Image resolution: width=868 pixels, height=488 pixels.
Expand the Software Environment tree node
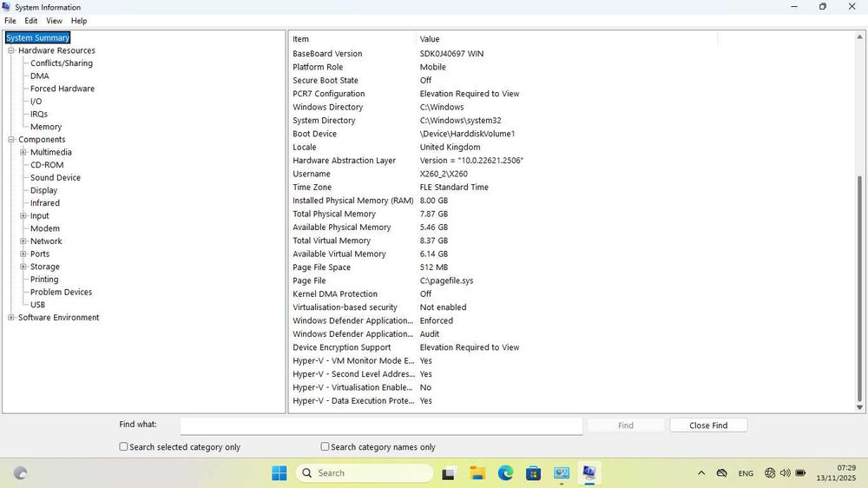pyautogui.click(x=11, y=318)
